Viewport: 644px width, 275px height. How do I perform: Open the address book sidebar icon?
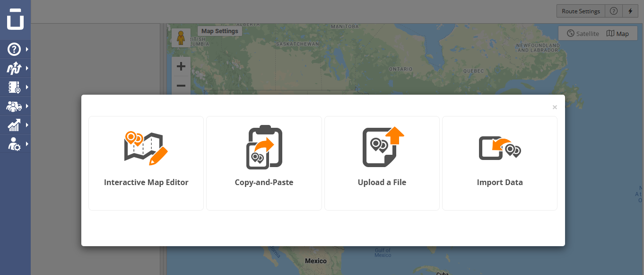point(14,87)
